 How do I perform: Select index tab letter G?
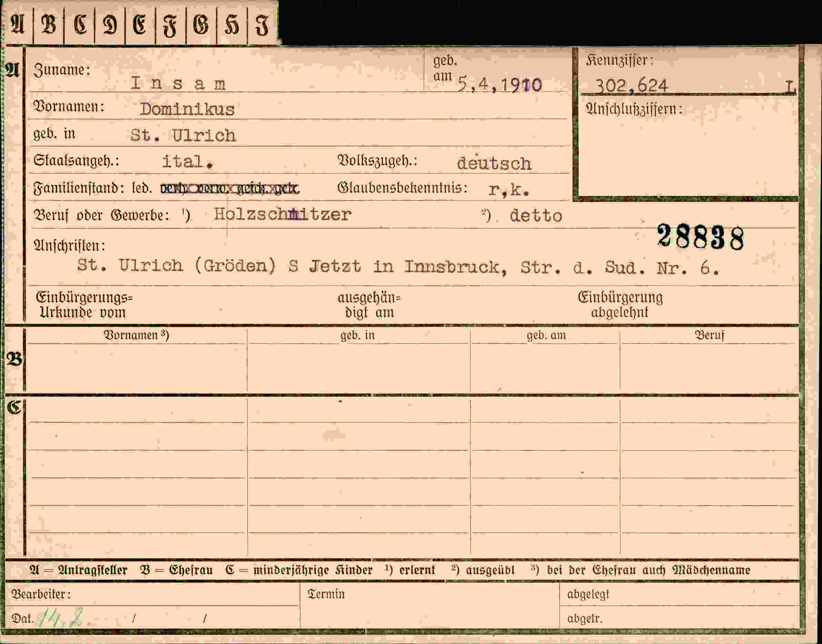(x=201, y=25)
